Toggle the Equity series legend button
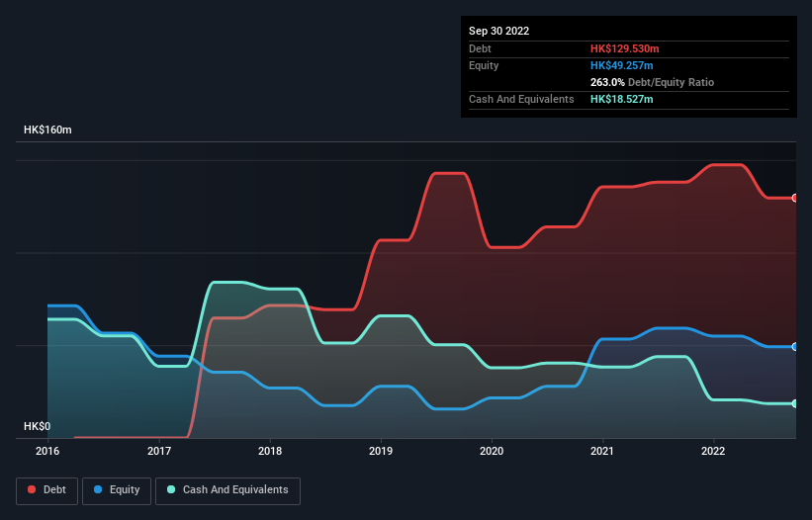This screenshot has height=520, width=812. click(x=117, y=490)
